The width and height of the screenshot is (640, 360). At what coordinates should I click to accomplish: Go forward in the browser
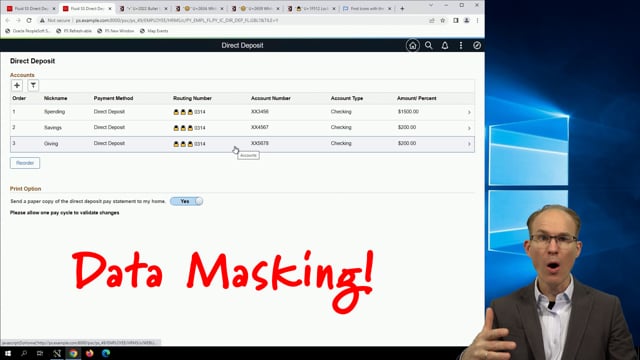coord(18,20)
